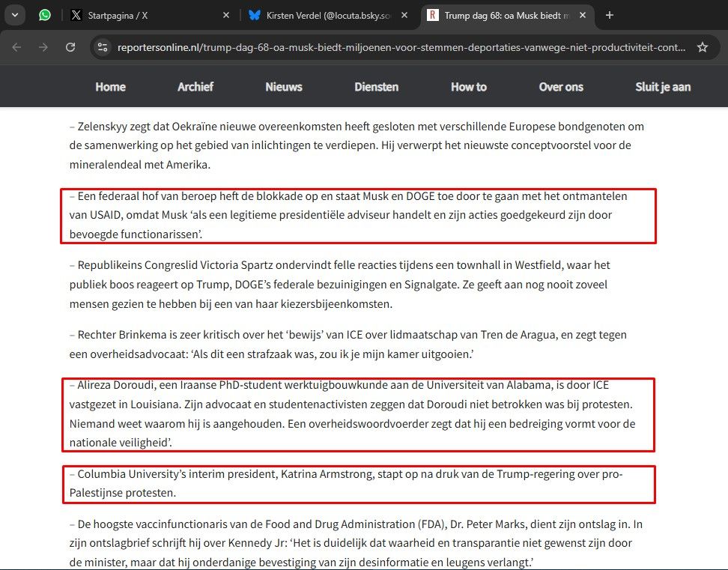Open the How to menu item
This screenshot has width=728, height=570.
point(469,87)
